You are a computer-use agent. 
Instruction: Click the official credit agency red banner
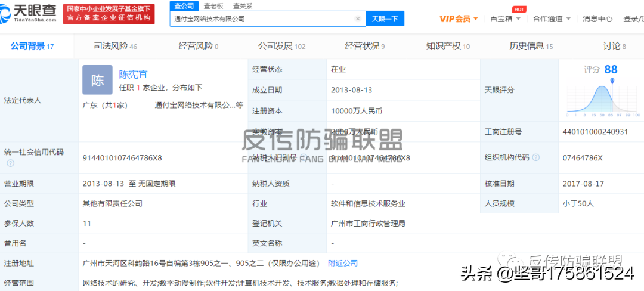click(x=109, y=14)
